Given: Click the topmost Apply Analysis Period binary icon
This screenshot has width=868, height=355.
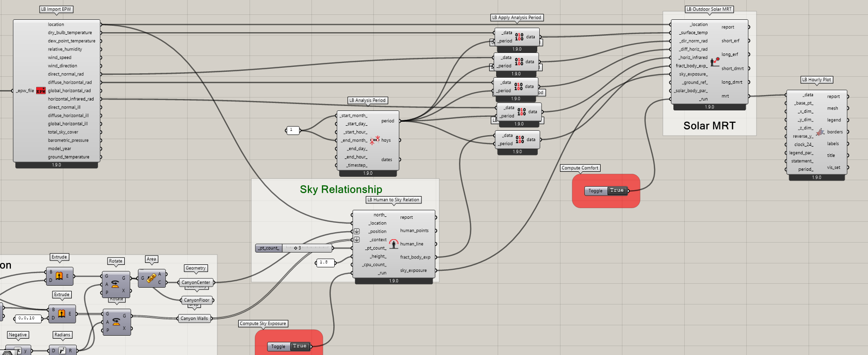Looking at the screenshot, I should click(x=519, y=37).
